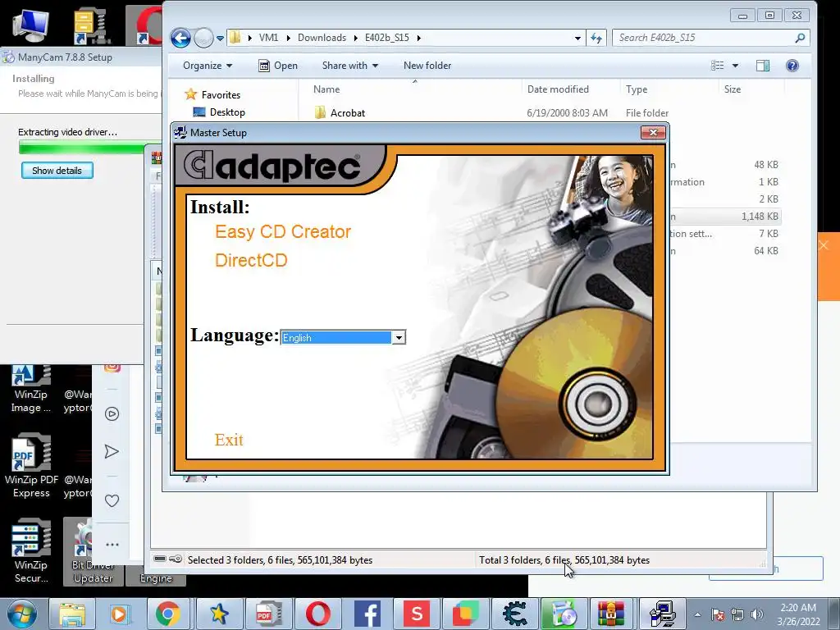Open Windows Explorer from the taskbar

pyautogui.click(x=72, y=614)
